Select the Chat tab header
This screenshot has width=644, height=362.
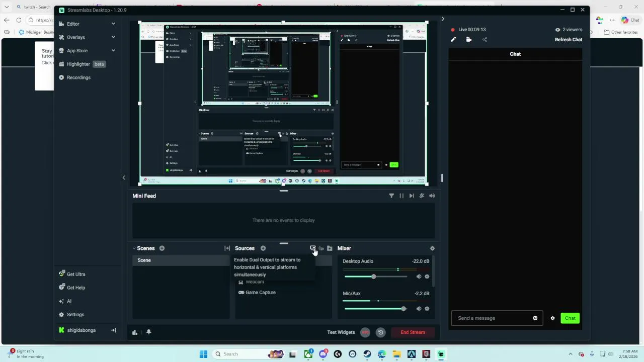pos(515,54)
